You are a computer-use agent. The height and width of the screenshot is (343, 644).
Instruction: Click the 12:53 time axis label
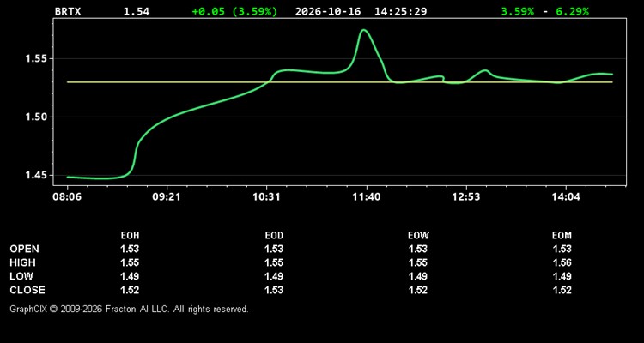click(x=465, y=197)
